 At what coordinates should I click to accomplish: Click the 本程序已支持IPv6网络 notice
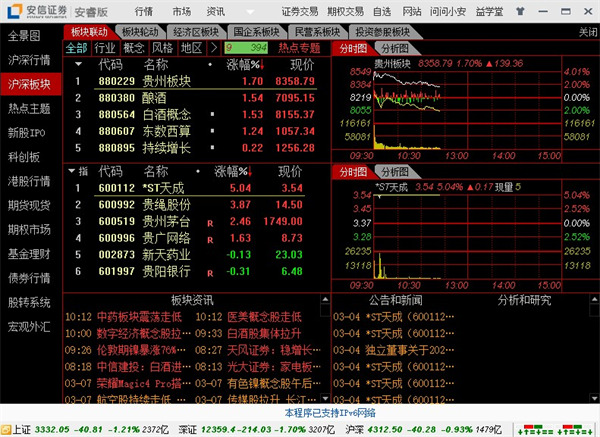330,413
